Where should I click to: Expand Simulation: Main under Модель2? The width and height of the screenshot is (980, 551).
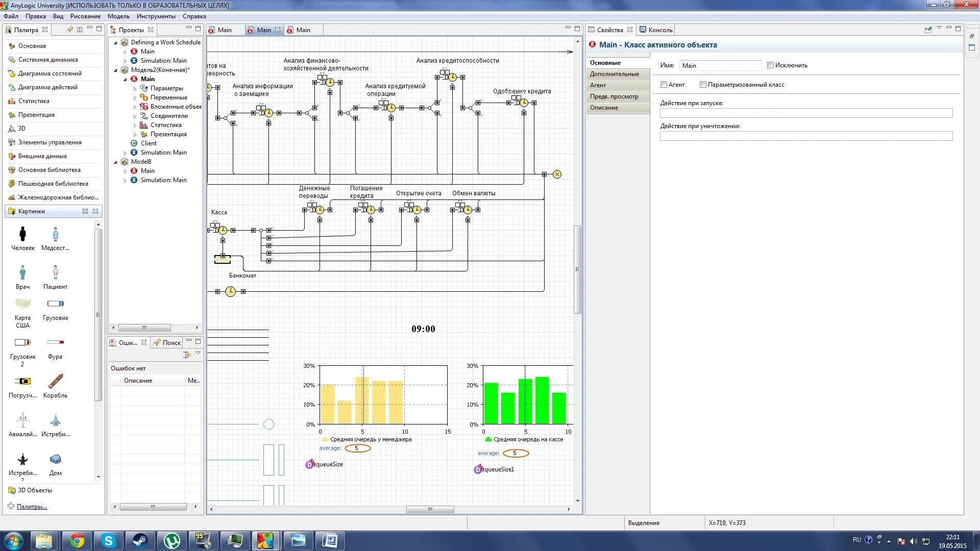coord(126,153)
